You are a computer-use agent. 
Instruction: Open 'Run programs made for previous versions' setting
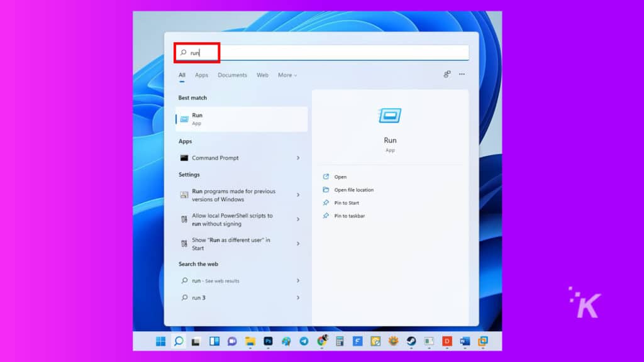(241, 195)
